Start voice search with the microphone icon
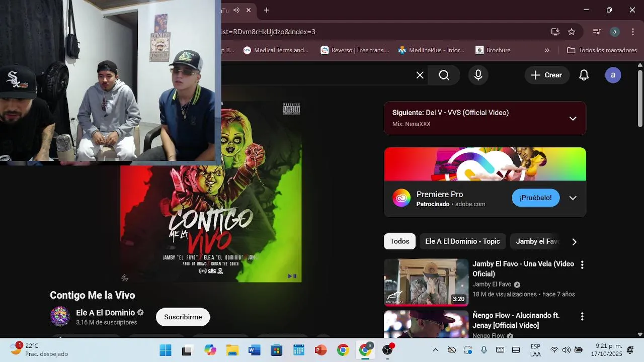 [478, 75]
